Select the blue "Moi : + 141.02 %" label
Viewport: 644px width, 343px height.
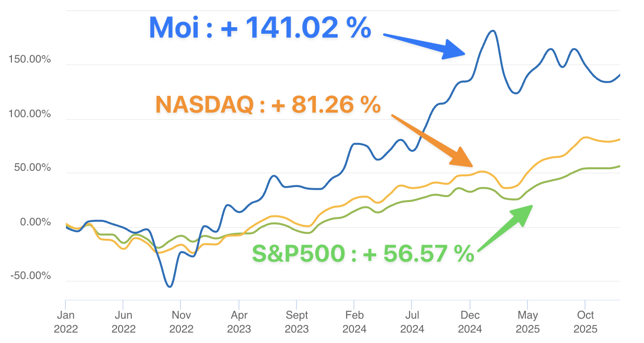coord(260,28)
